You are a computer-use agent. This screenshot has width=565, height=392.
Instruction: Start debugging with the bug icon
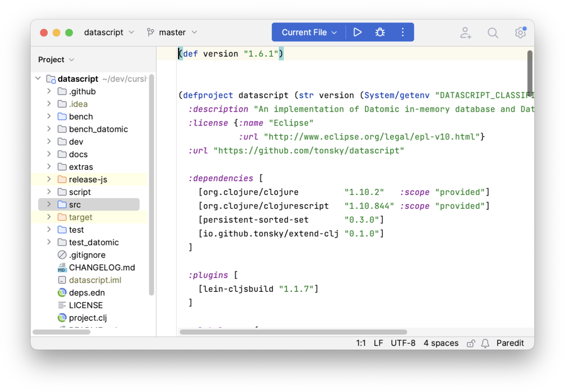[x=380, y=32]
